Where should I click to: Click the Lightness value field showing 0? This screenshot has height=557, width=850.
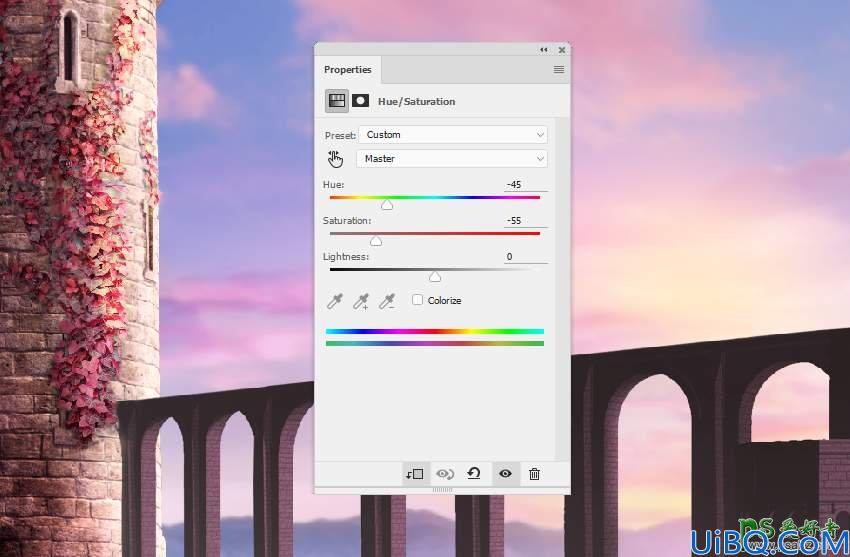tap(525, 257)
